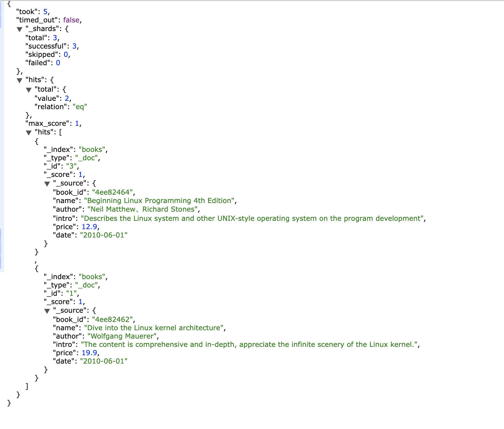The image size is (504, 429).
Task: Click the "_id": "1" line
Action: [61, 293]
